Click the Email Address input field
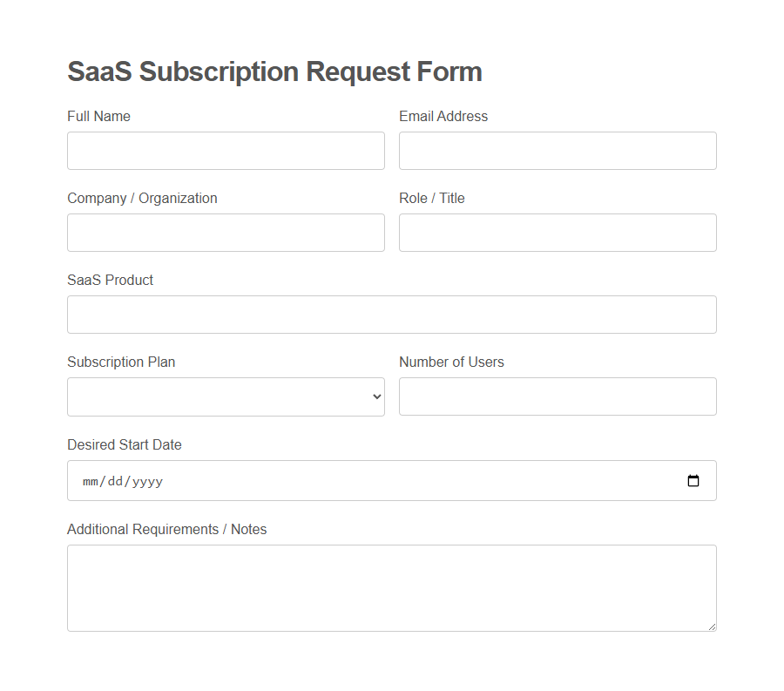Image resolution: width=784 pixels, height=691 pixels. [557, 150]
